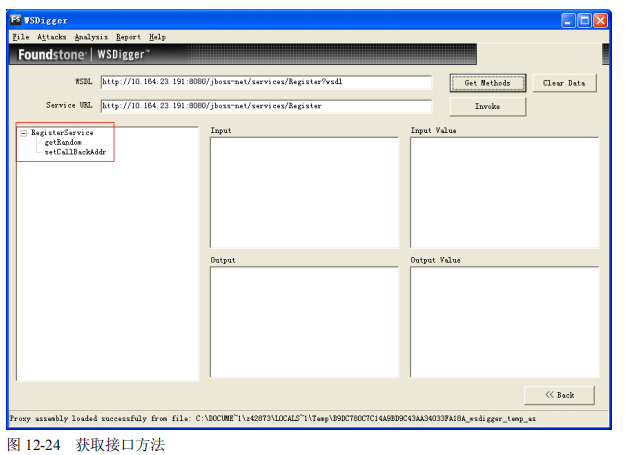Viewport: 638px width, 455px height.
Task: Open the Report menu
Action: (128, 37)
